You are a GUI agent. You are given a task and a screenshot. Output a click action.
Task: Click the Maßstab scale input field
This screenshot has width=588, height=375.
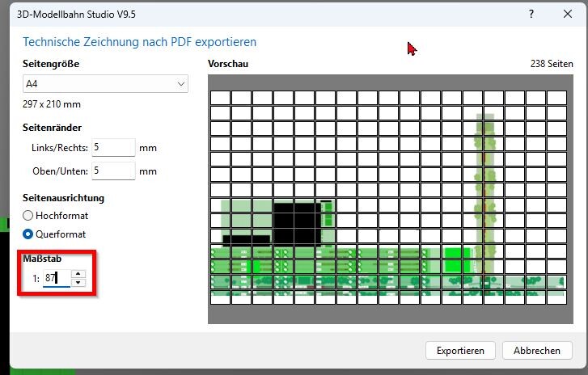point(57,278)
